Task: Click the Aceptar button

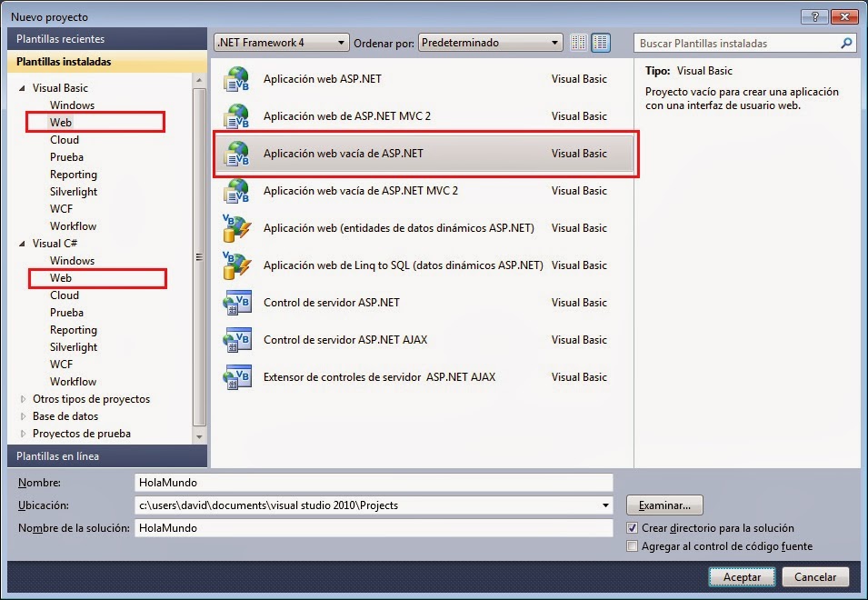Action: [742, 576]
